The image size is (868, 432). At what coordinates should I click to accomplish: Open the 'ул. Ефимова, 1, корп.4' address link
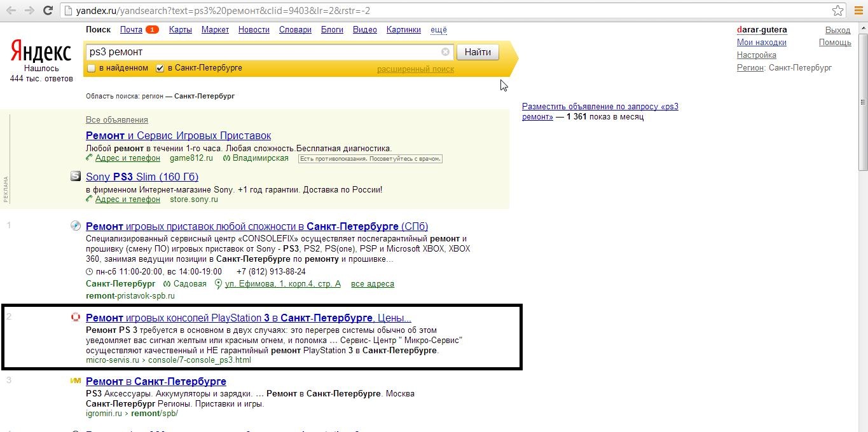click(283, 284)
